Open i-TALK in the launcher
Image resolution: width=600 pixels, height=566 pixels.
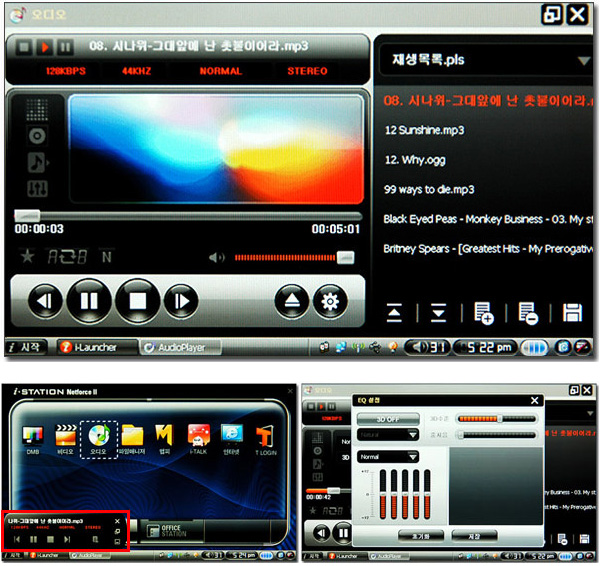point(199,439)
